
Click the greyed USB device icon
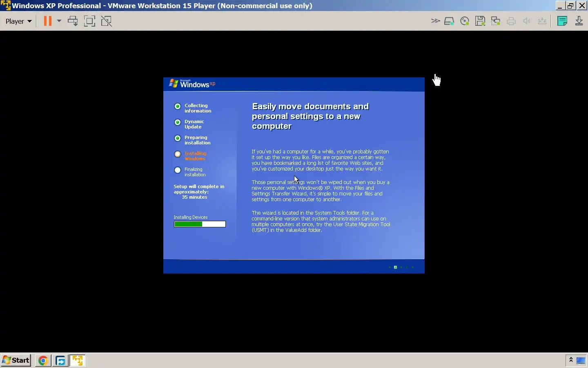542,21
